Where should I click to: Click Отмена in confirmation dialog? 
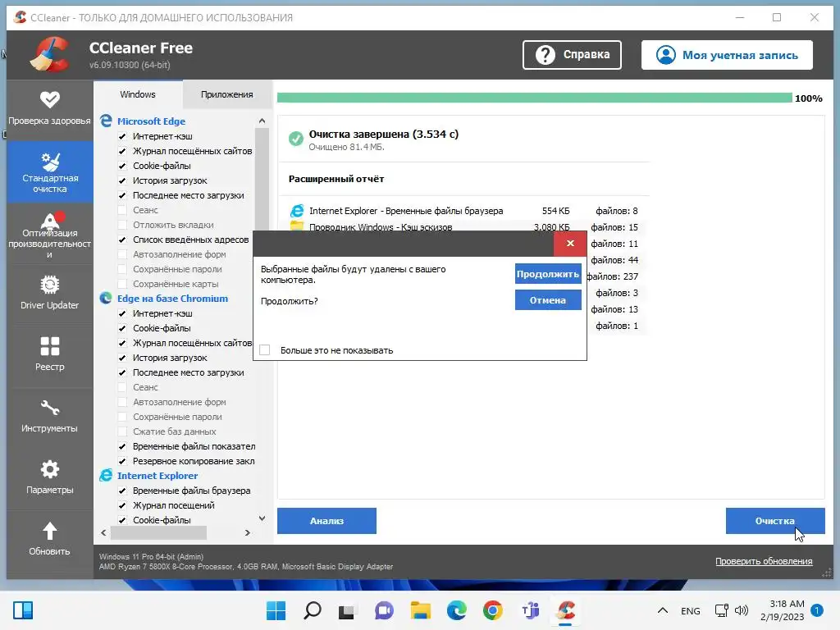(548, 300)
